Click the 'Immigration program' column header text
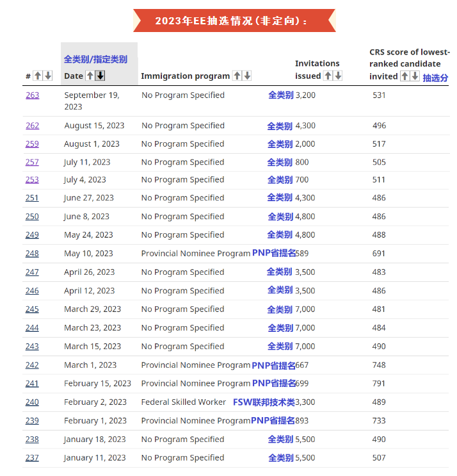457x476 pixels. (x=185, y=76)
